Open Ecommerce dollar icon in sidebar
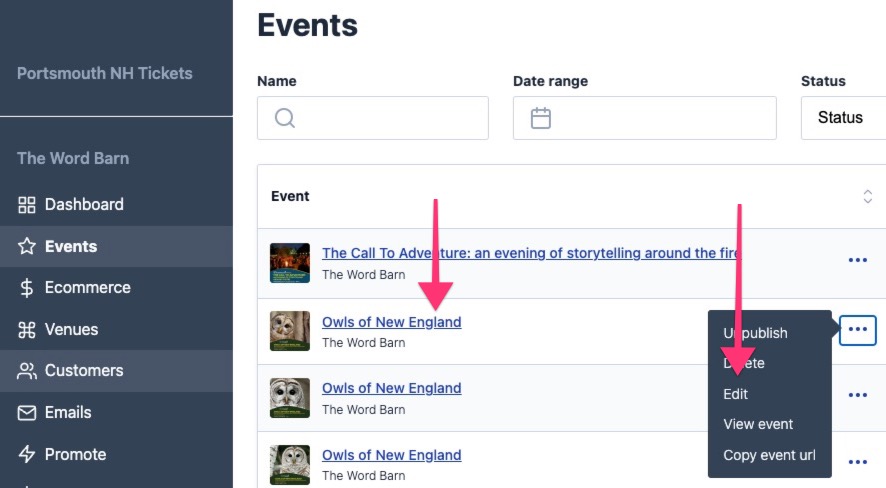886x488 pixels. [x=27, y=287]
